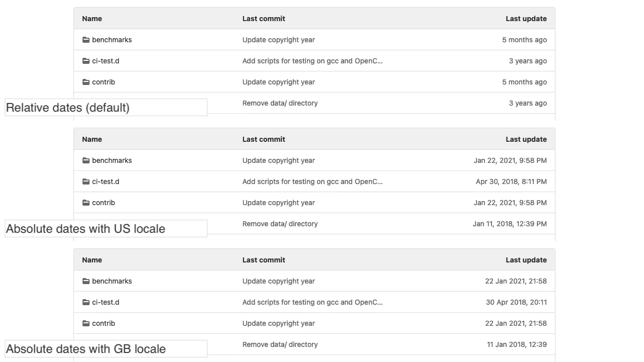Image resolution: width=644 pixels, height=362 pixels.
Task: Click the contrib folder icon in the first table
Action: [x=86, y=82]
